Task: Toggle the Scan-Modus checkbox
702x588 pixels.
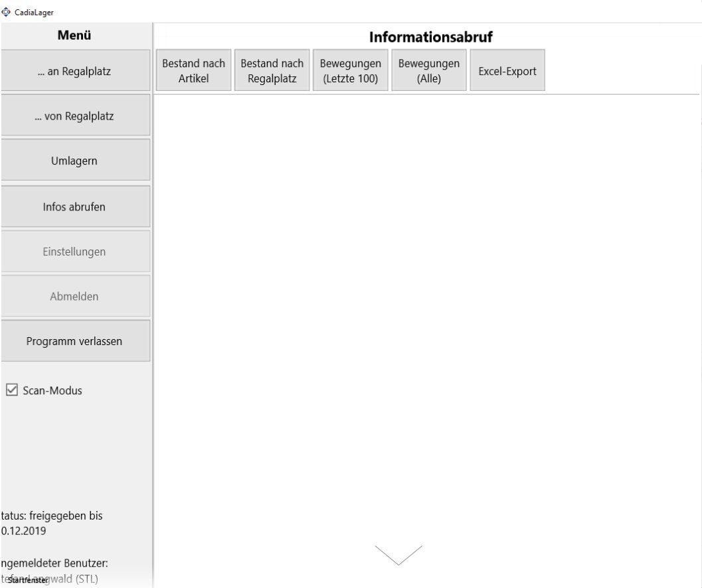Action: (12, 390)
